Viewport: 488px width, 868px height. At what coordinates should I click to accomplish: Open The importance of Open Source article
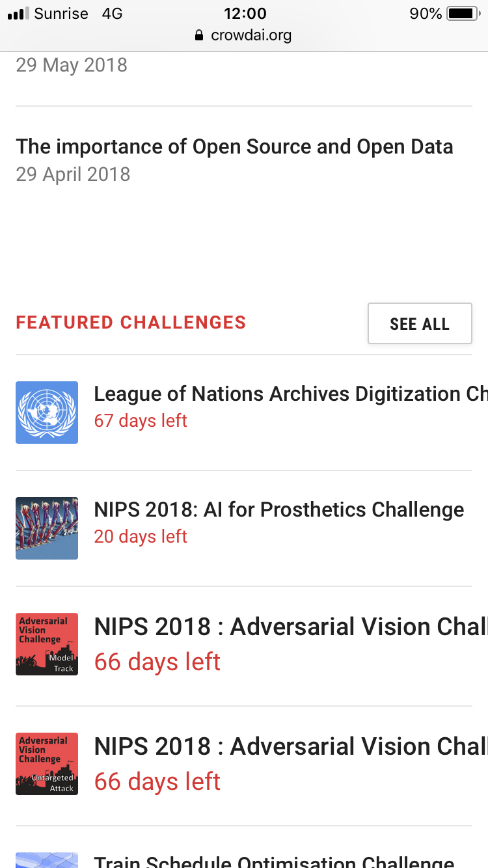234,146
